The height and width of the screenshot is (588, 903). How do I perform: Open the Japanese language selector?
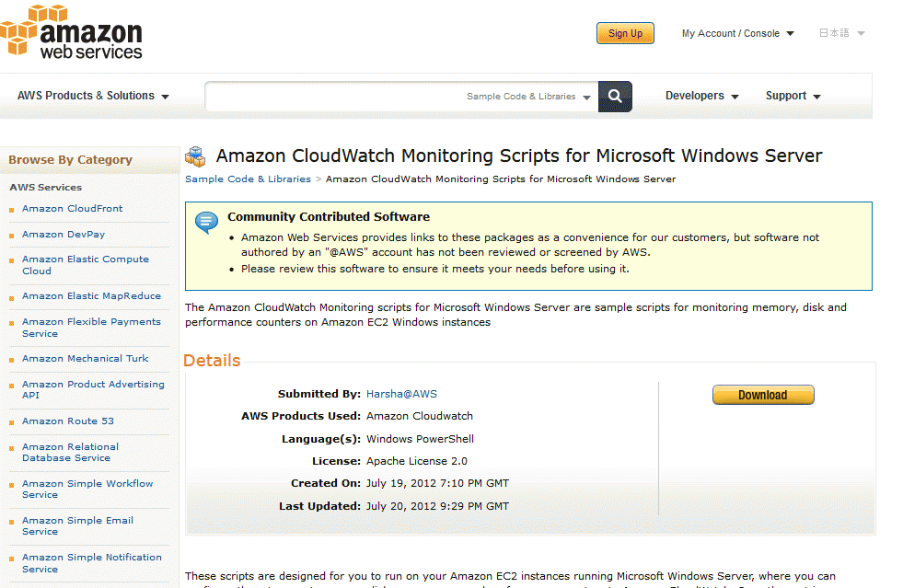pos(842,33)
